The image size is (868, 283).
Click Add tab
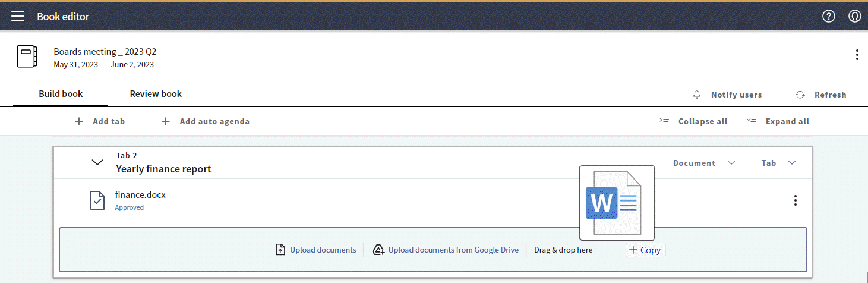(100, 121)
